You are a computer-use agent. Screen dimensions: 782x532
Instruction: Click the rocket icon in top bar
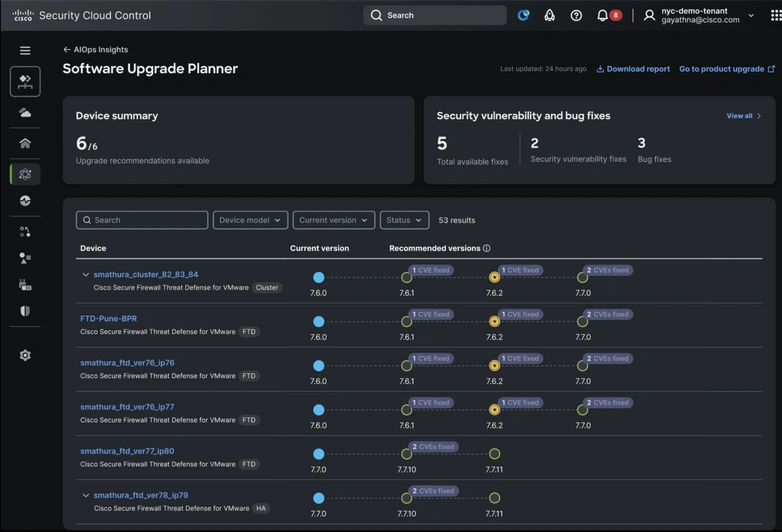pos(550,15)
